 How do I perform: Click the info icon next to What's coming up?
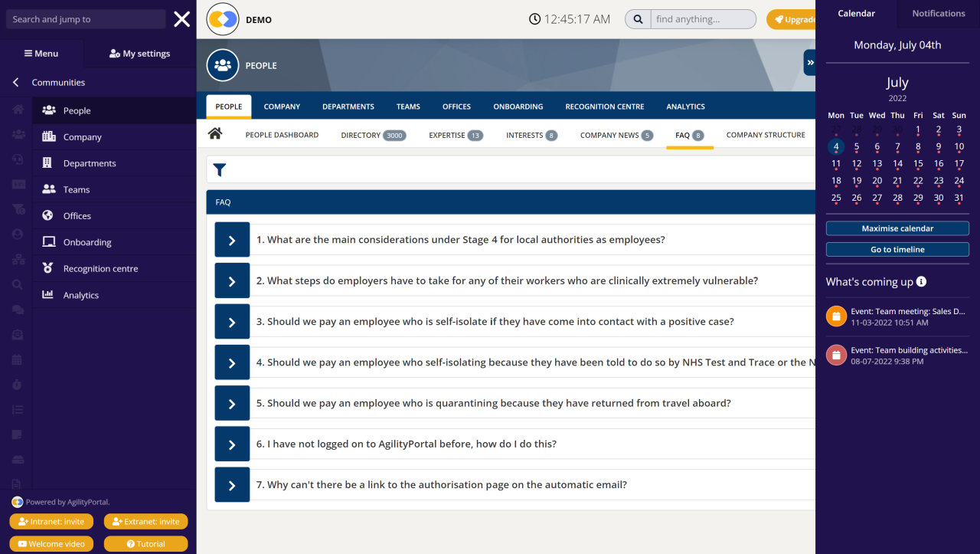click(x=920, y=281)
